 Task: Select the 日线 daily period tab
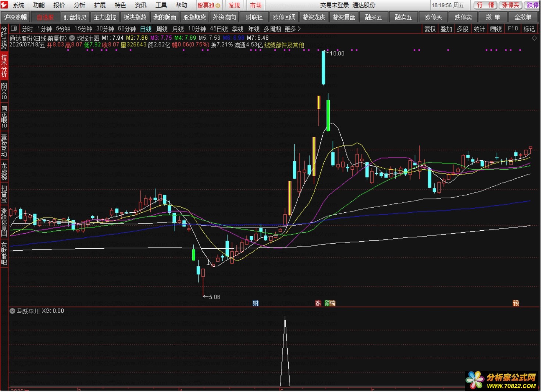pyautogui.click(x=146, y=29)
